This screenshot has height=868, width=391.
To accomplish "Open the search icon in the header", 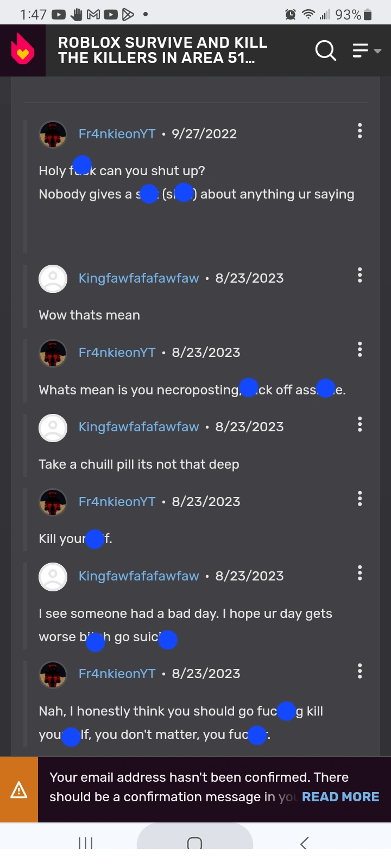I will (x=325, y=50).
